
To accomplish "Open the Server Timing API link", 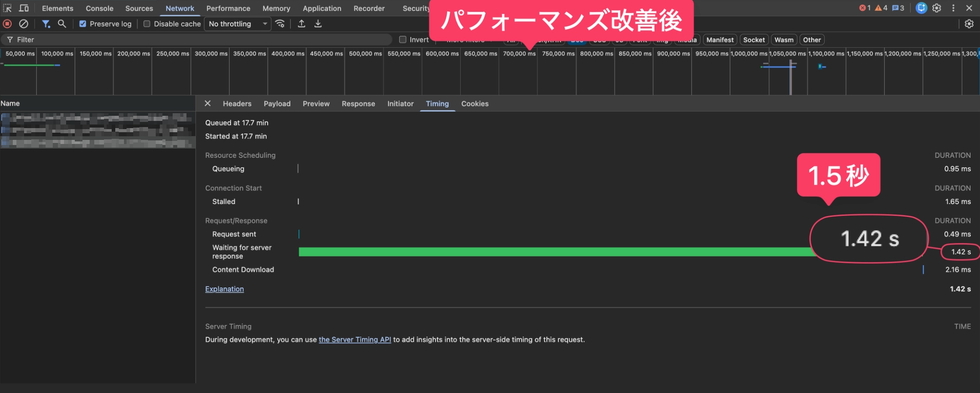I will pos(355,340).
